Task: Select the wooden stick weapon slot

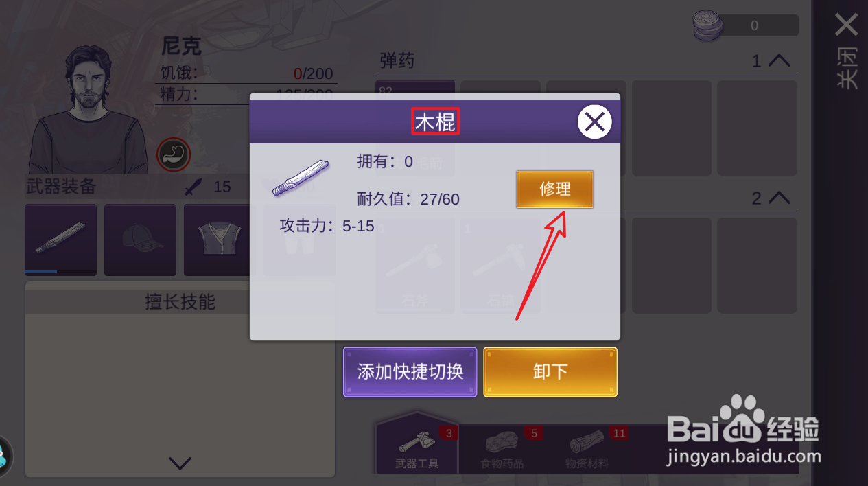Action: click(x=60, y=240)
